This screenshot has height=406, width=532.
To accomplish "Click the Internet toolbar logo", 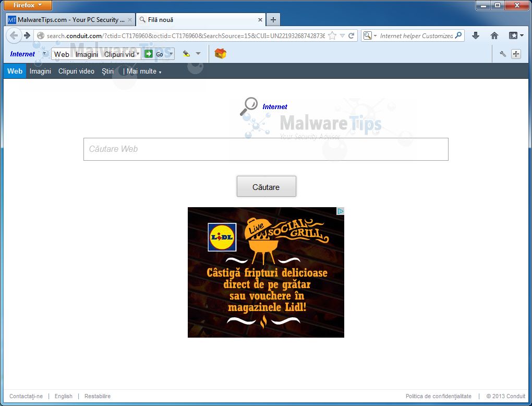I will 22,54.
